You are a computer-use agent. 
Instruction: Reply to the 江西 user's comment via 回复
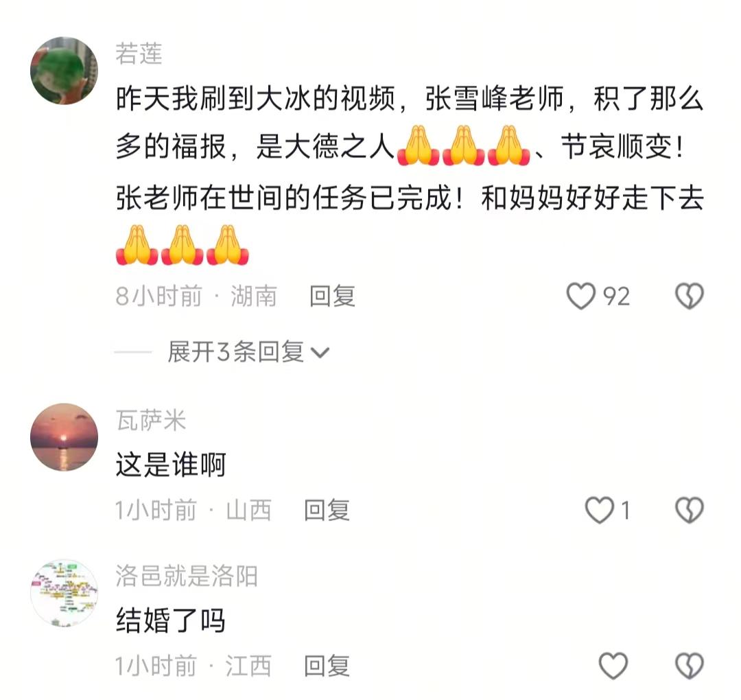click(327, 666)
